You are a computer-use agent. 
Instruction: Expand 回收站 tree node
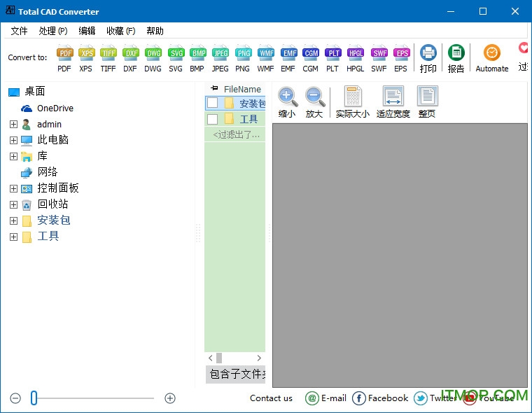pos(13,204)
